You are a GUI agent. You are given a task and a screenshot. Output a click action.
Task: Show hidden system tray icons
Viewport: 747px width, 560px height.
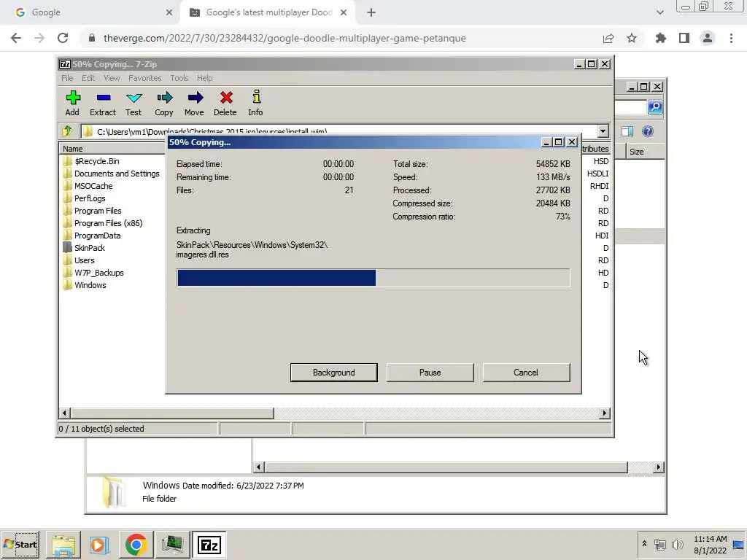coord(645,543)
